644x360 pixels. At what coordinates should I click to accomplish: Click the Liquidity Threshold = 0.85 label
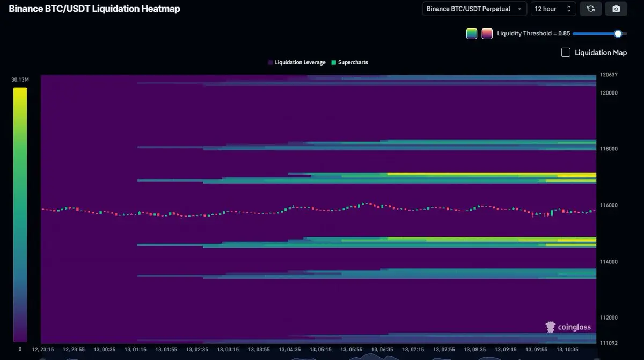point(533,33)
